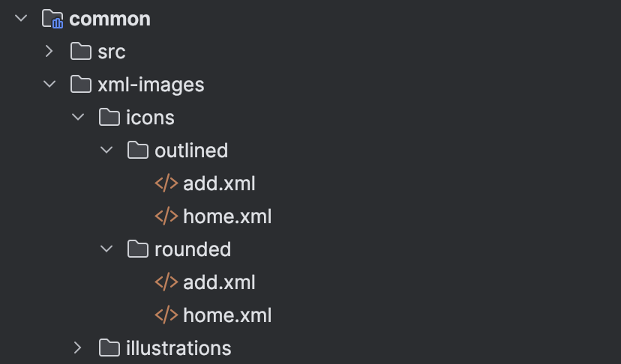Image resolution: width=621 pixels, height=364 pixels.
Task: Collapse the xml-images folder
Action: click(49, 85)
